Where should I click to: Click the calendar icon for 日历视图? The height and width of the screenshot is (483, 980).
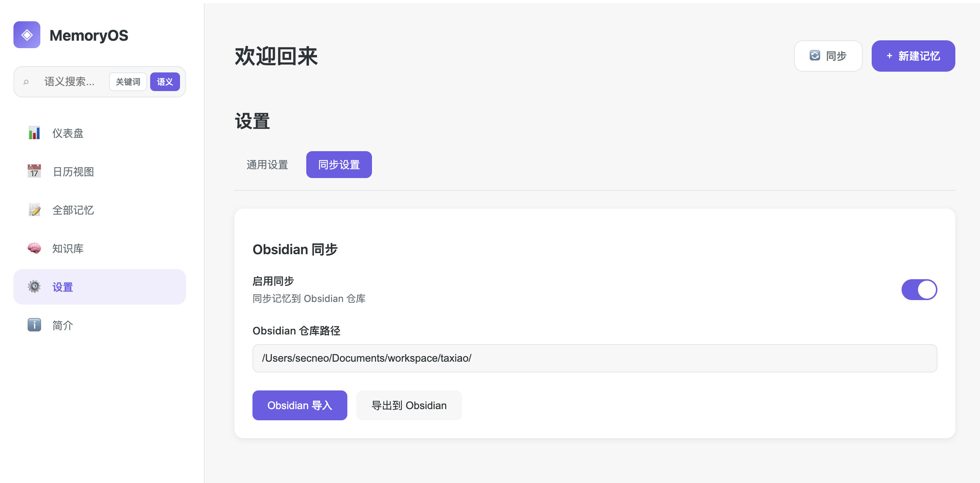point(34,172)
